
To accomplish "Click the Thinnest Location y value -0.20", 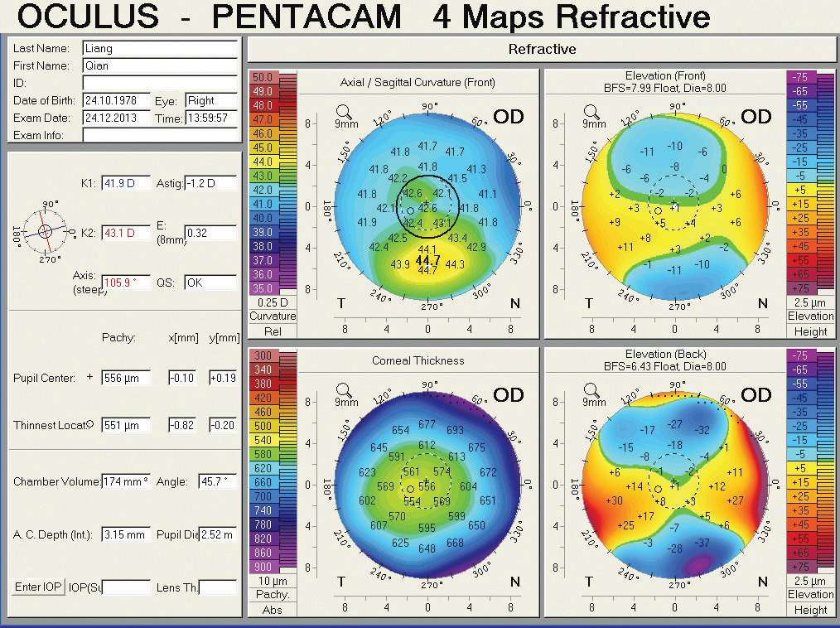I will pyautogui.click(x=223, y=426).
